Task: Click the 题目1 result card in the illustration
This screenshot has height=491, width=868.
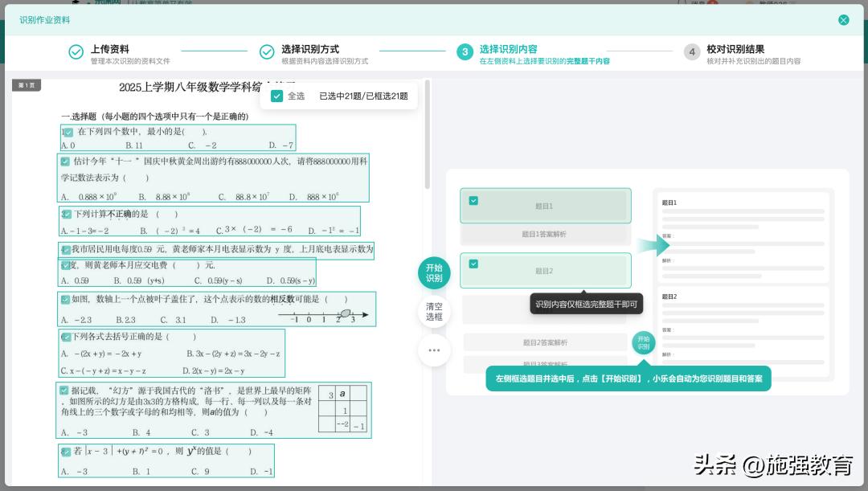Action: [743, 239]
